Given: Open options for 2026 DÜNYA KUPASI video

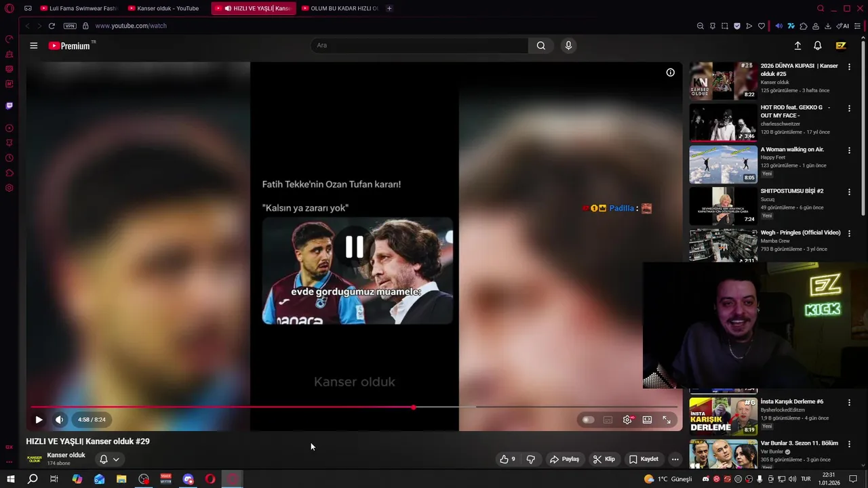Looking at the screenshot, I should (849, 66).
